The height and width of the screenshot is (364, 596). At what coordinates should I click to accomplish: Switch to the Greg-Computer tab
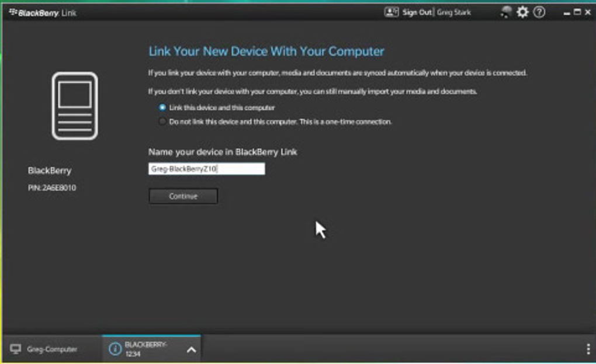[x=52, y=349]
